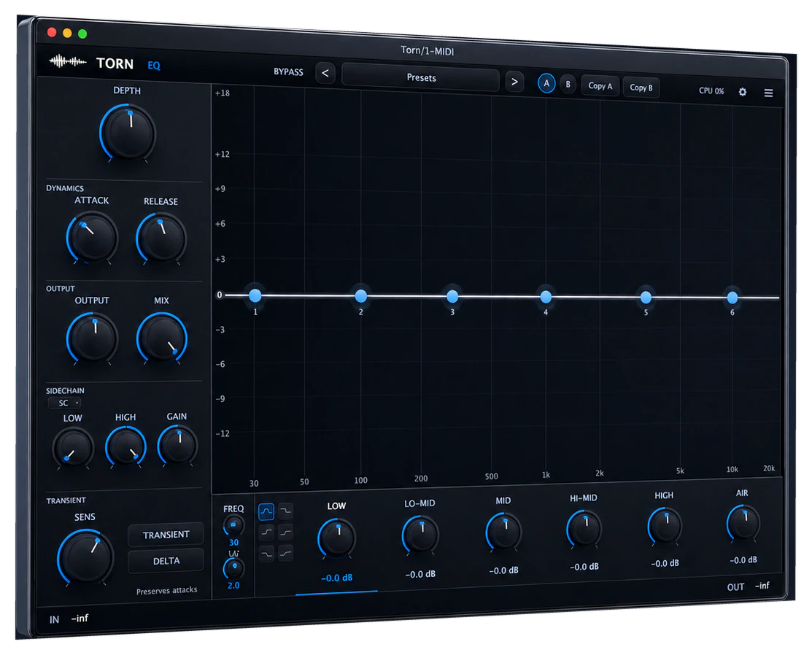Toggle the BYPASS control
Viewport: 812px width, 655px height.
pyautogui.click(x=288, y=71)
